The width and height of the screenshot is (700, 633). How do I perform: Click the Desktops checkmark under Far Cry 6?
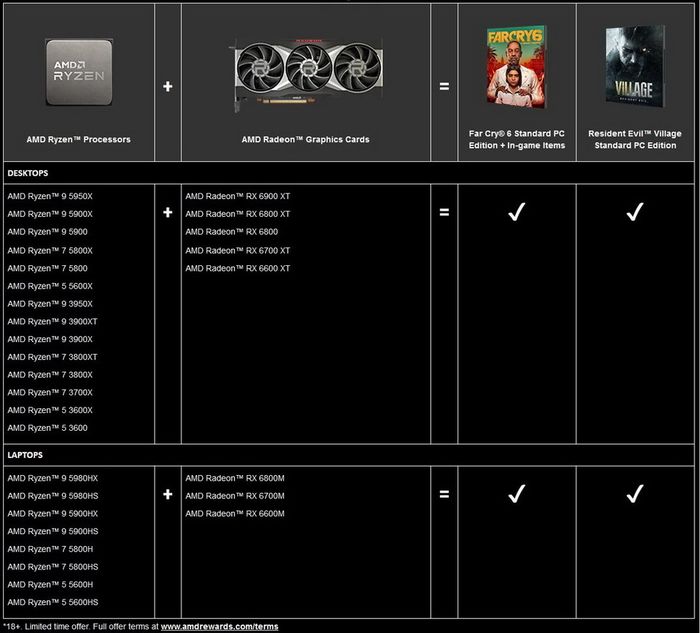pos(516,212)
